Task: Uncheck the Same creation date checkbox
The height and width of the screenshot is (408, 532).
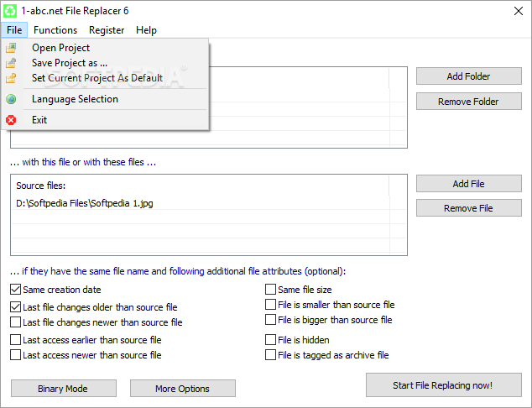Action: [x=16, y=290]
